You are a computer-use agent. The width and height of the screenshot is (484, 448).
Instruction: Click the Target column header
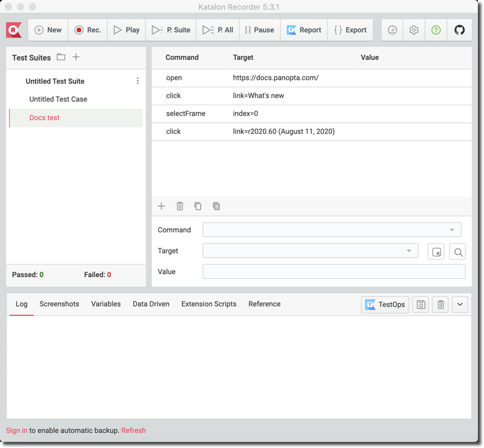243,57
